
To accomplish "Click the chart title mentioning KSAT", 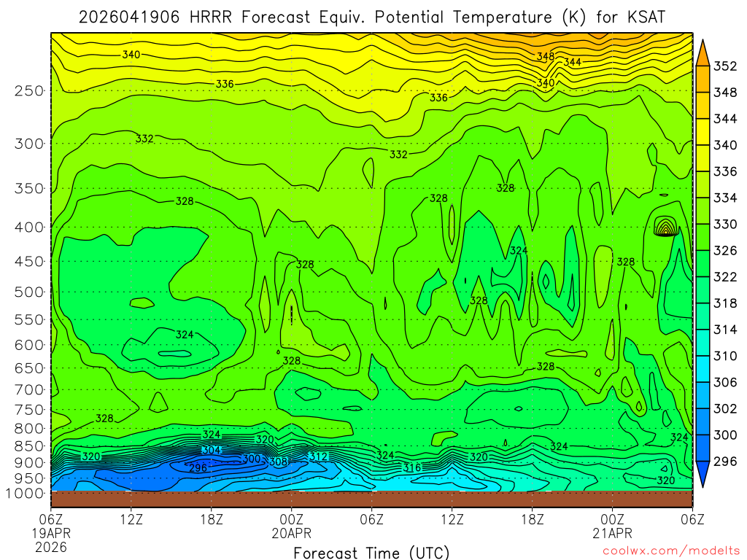I will pos(371,17).
